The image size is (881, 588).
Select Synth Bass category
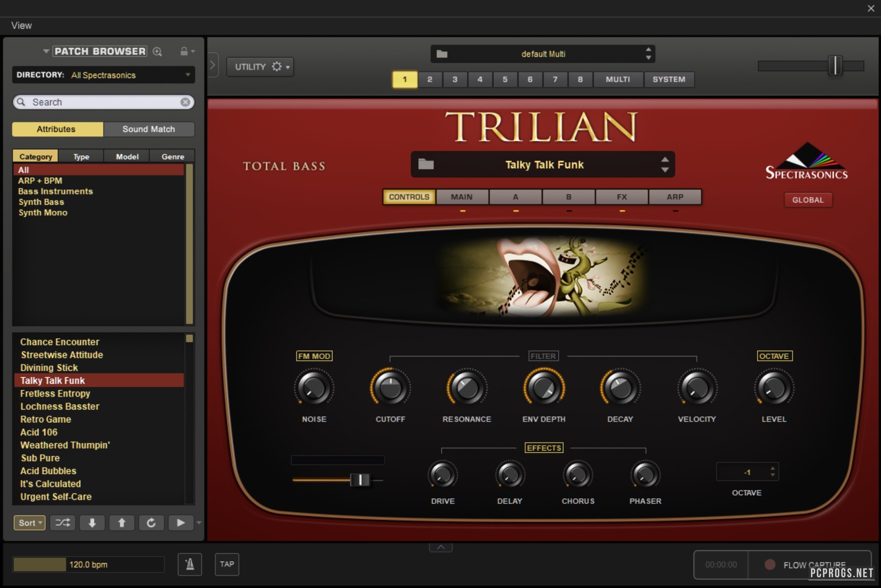41,202
